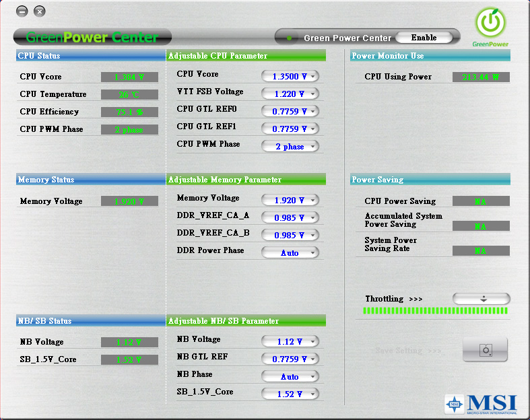Open the VTT FSB Voltage dropdown
530x420 pixels.
(290, 94)
